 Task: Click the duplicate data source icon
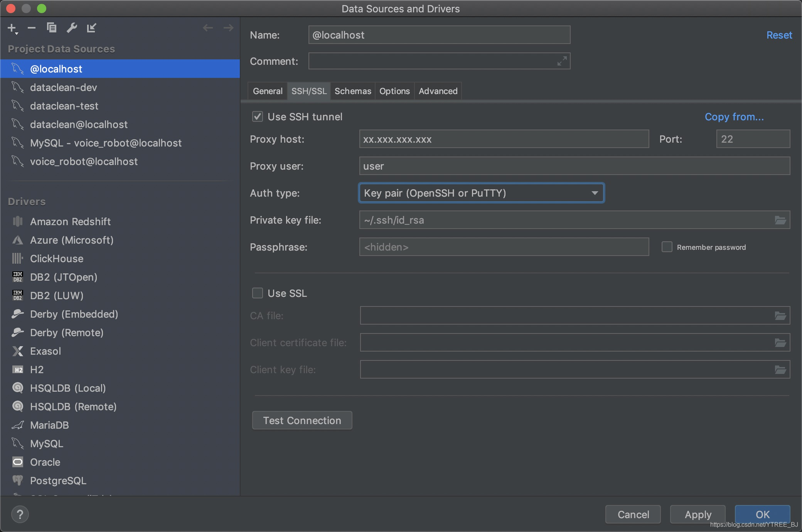tap(52, 28)
